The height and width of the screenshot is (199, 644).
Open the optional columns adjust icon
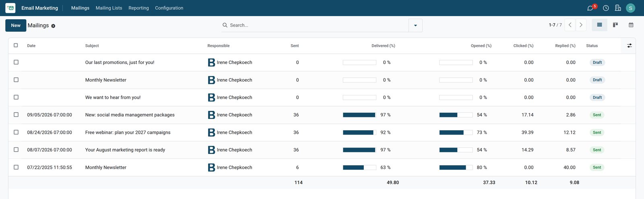(x=630, y=46)
